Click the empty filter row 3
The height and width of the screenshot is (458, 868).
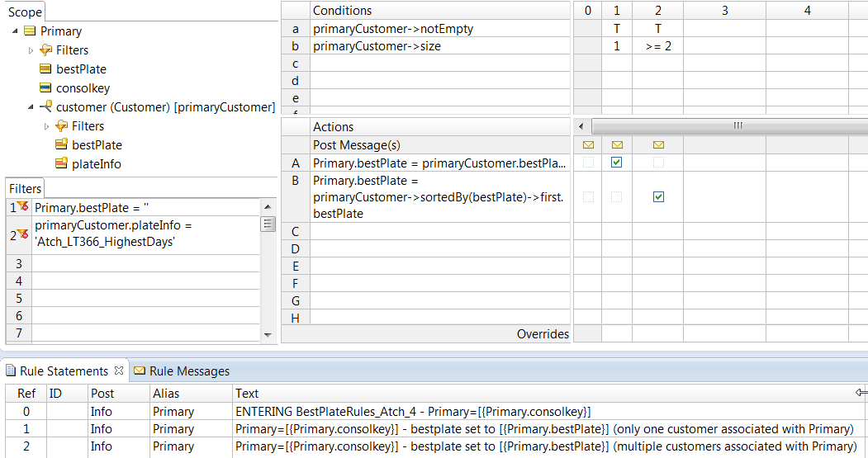(146, 263)
